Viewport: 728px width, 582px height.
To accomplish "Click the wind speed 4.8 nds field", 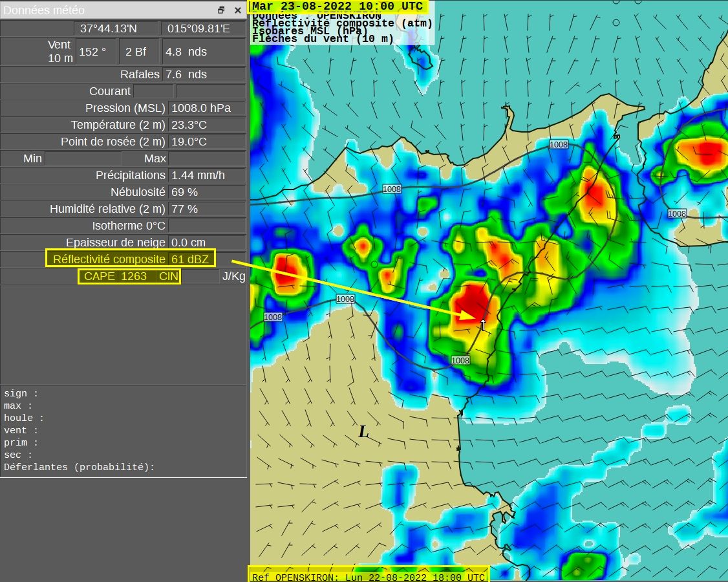I will coord(204,52).
